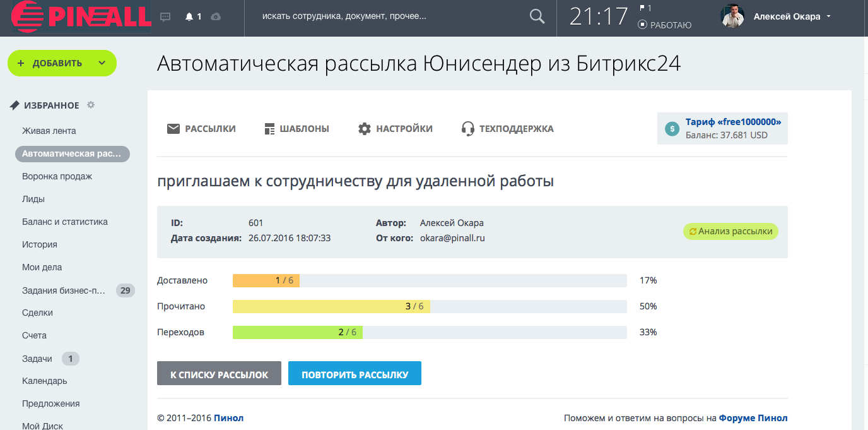Open the chat messages icon in header

166,17
